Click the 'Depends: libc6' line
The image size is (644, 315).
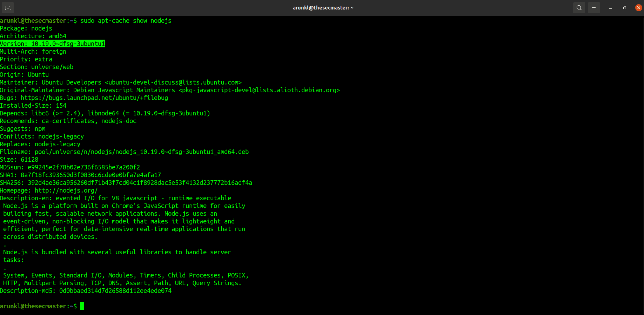point(105,113)
